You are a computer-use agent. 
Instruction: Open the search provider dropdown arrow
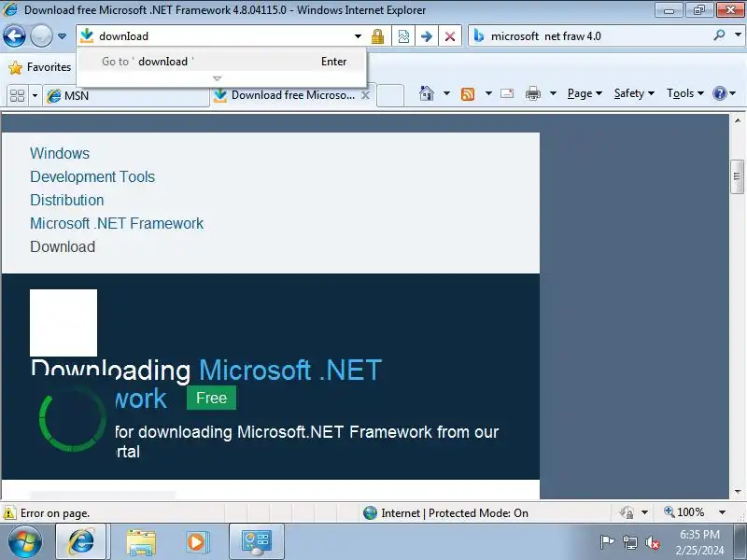(x=738, y=35)
